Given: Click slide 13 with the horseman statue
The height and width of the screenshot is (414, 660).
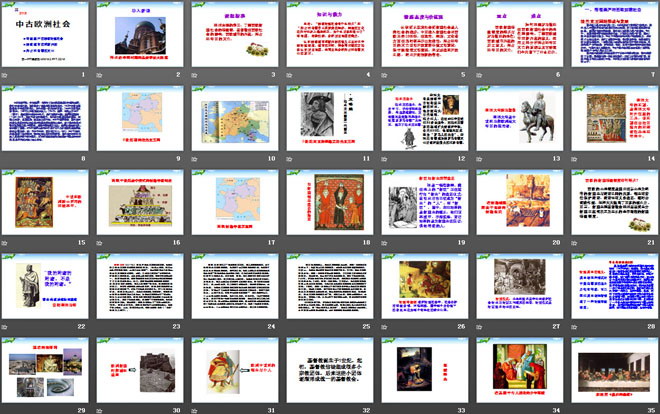Looking at the screenshot, I should 518,119.
